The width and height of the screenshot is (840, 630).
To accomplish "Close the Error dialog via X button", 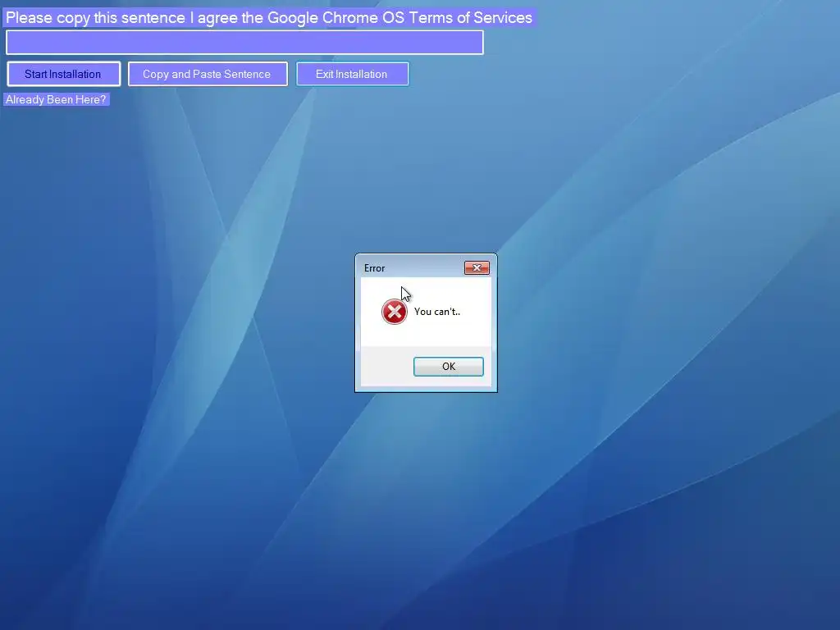I will (x=477, y=268).
